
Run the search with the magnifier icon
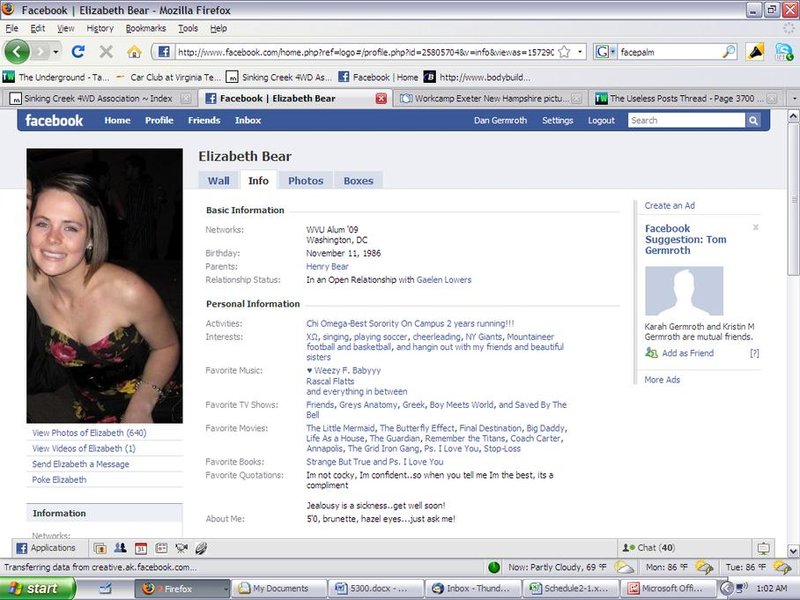coord(729,52)
